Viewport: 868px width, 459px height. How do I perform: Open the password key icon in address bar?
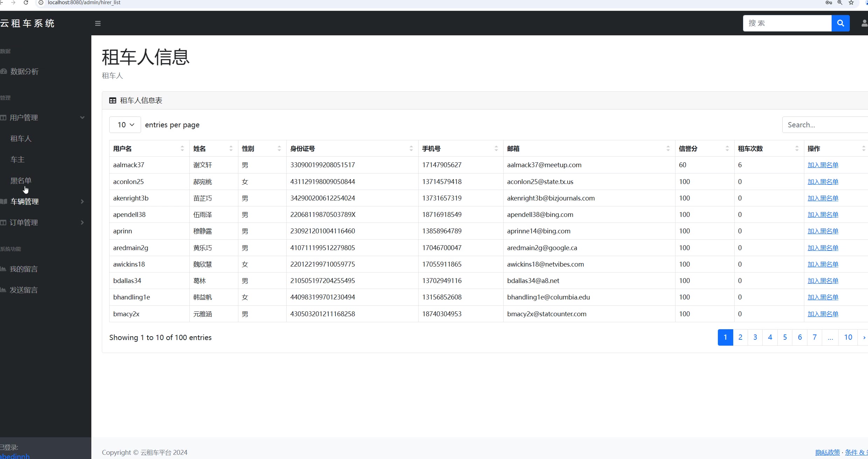[828, 2]
